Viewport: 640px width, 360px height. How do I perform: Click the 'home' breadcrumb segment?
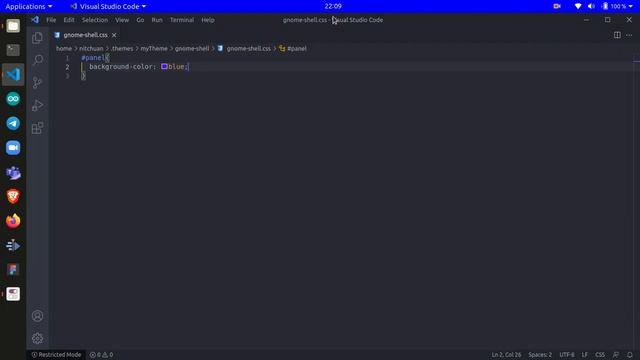[x=64, y=48]
